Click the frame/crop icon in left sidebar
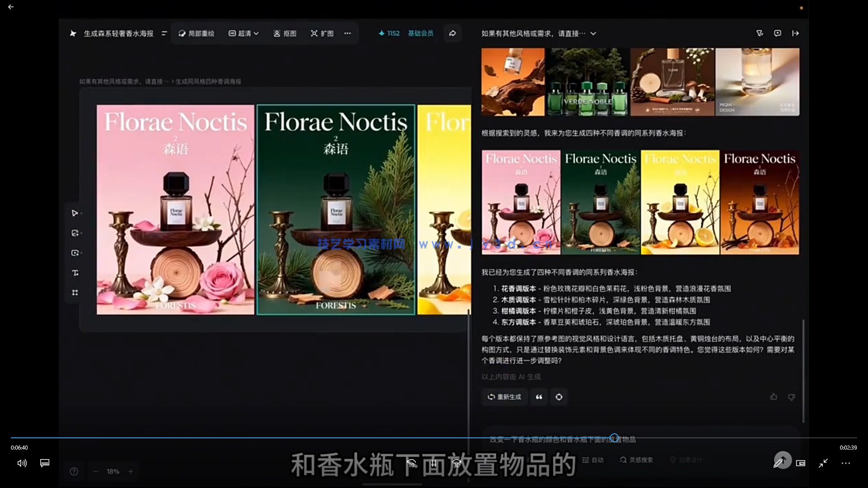Image resolution: width=868 pixels, height=488 pixels. pyautogui.click(x=75, y=292)
